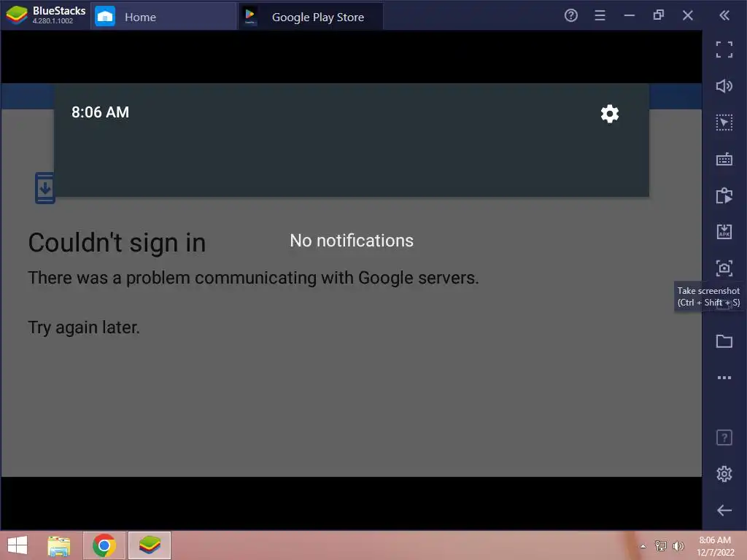Select the cursor lock icon in sidebar

(724, 122)
